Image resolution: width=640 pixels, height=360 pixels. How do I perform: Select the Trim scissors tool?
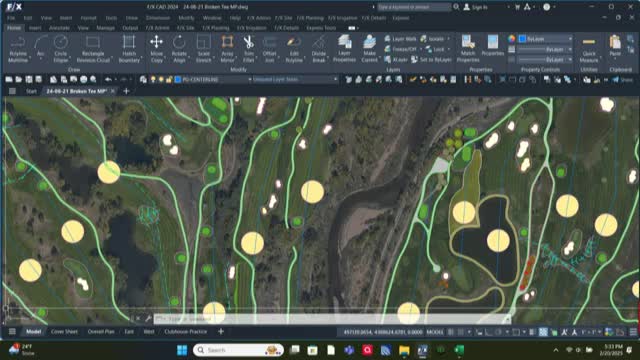coord(248,42)
